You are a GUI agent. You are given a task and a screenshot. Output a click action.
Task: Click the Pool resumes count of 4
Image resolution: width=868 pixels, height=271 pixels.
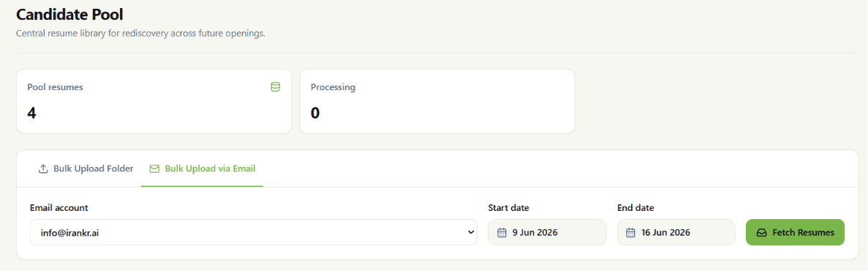pos(31,113)
